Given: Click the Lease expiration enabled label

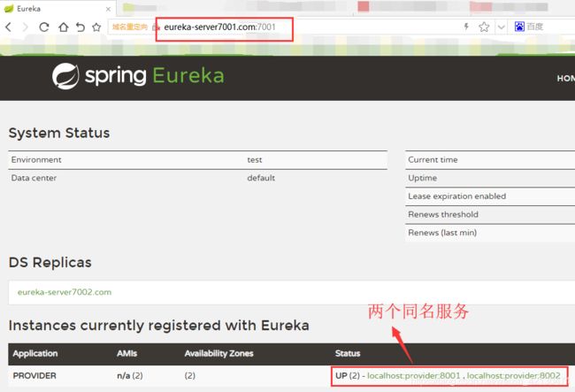Looking at the screenshot, I should coord(457,196).
